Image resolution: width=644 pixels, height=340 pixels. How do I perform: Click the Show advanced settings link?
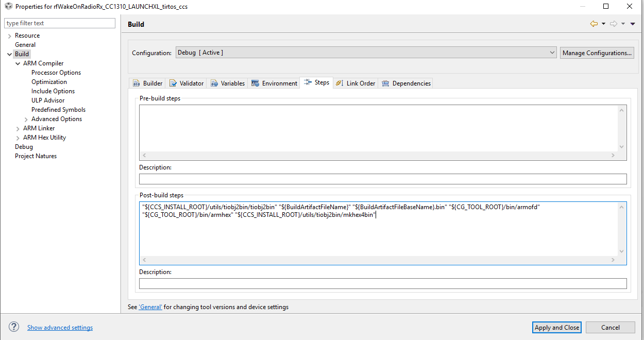pos(60,328)
